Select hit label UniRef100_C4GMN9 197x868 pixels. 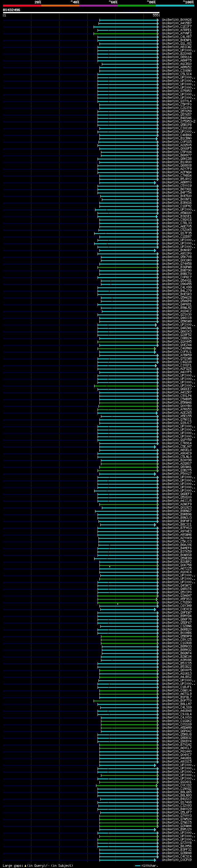coord(176,349)
